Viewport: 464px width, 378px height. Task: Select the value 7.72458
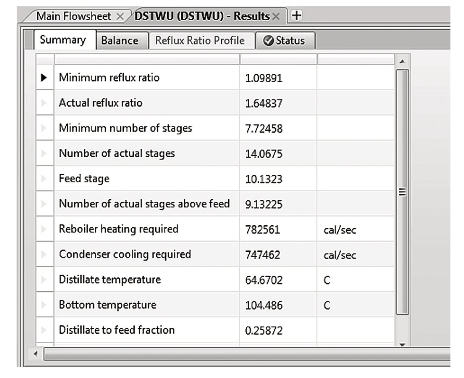click(x=264, y=129)
